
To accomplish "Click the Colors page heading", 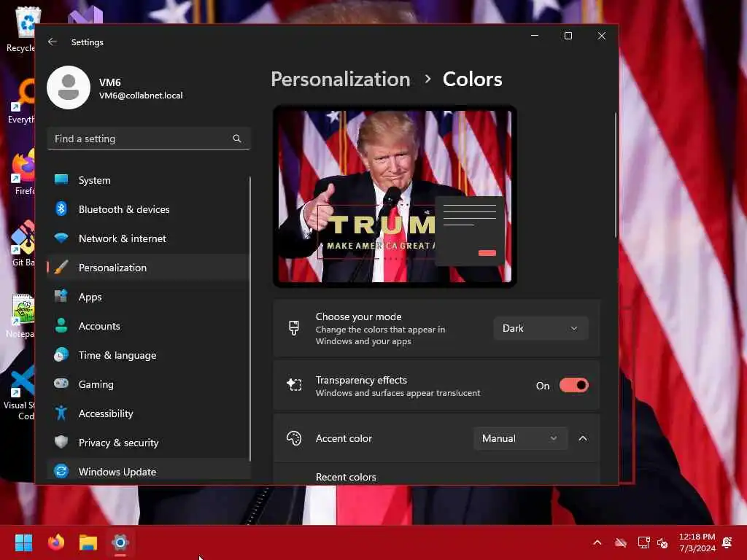I will [x=472, y=79].
